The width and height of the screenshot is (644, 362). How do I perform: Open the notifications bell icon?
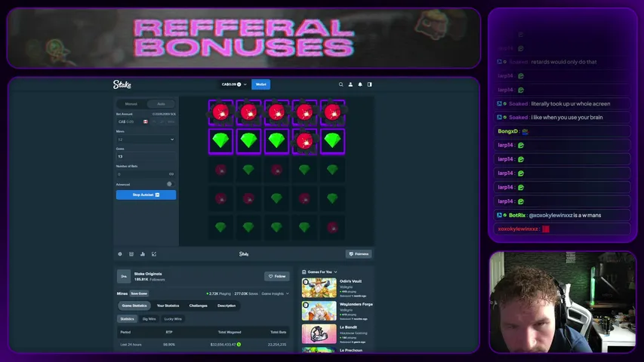(x=360, y=84)
